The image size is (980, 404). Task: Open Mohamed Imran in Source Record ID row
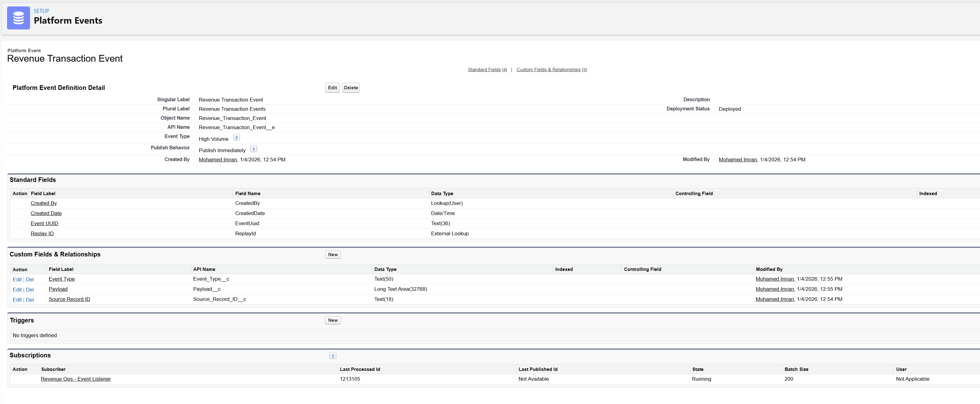pyautogui.click(x=774, y=299)
